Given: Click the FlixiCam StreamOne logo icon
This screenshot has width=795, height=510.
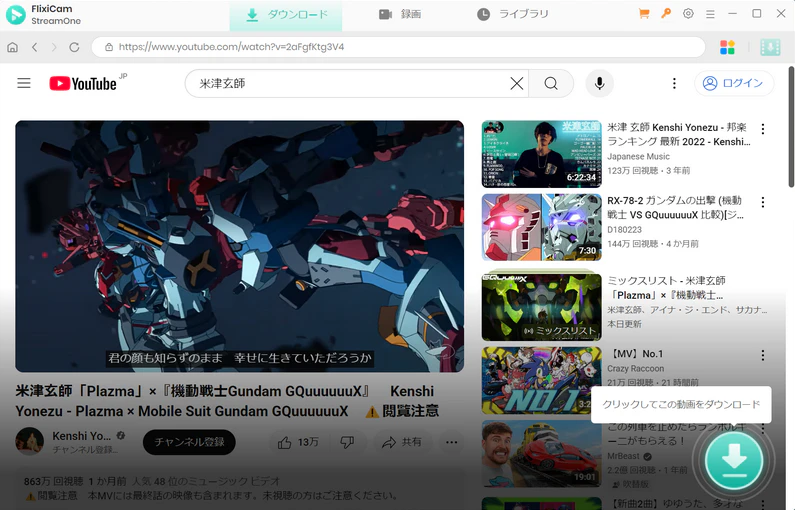Looking at the screenshot, I should pyautogui.click(x=16, y=14).
